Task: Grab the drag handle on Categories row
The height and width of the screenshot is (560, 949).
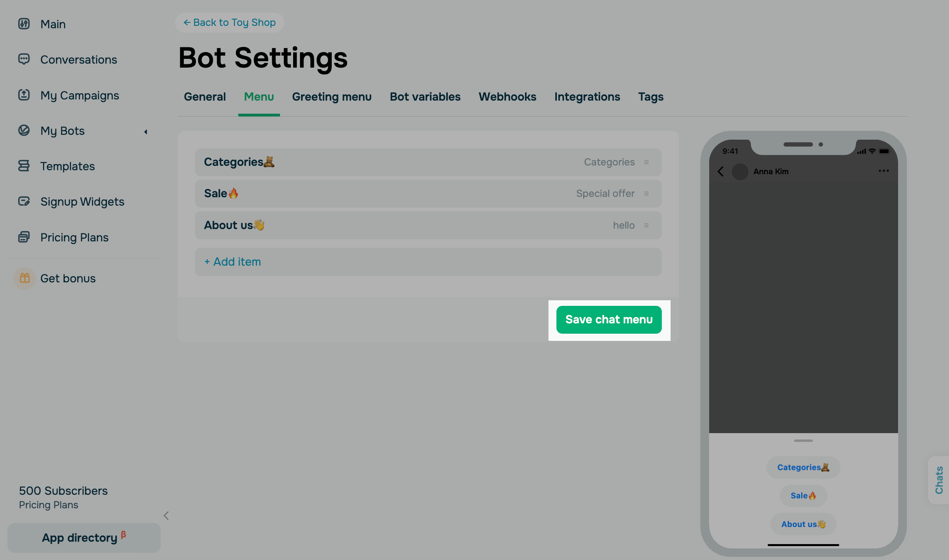Action: click(646, 162)
